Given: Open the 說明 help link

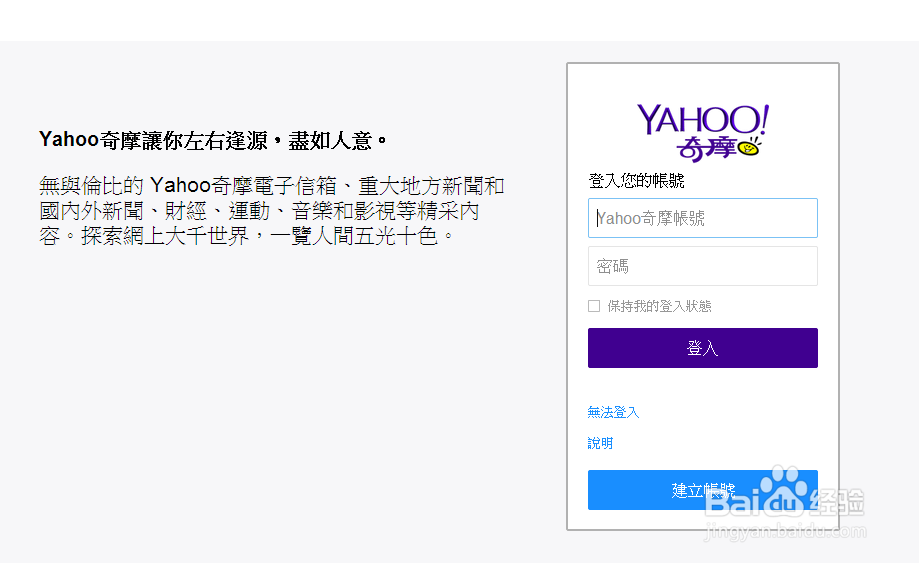Looking at the screenshot, I should pos(600,443).
